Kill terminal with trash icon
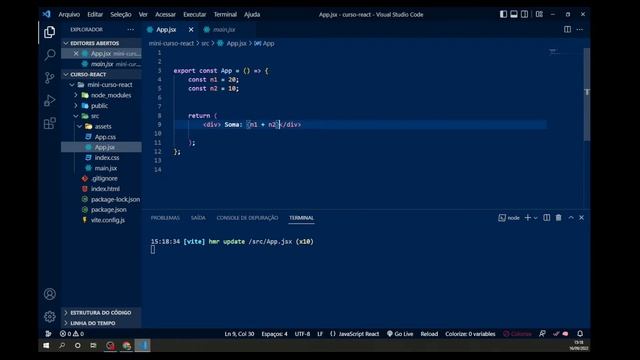The width and height of the screenshot is (640, 360). pos(558,218)
